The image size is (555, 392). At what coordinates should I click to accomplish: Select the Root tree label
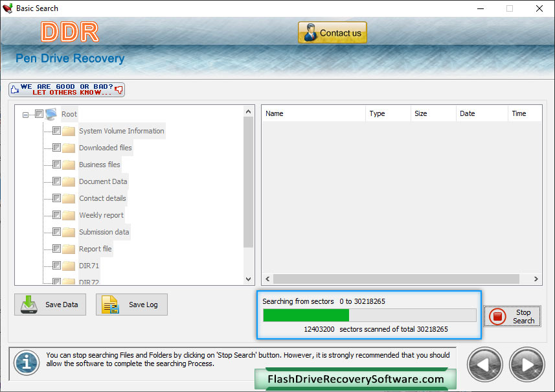(69, 114)
